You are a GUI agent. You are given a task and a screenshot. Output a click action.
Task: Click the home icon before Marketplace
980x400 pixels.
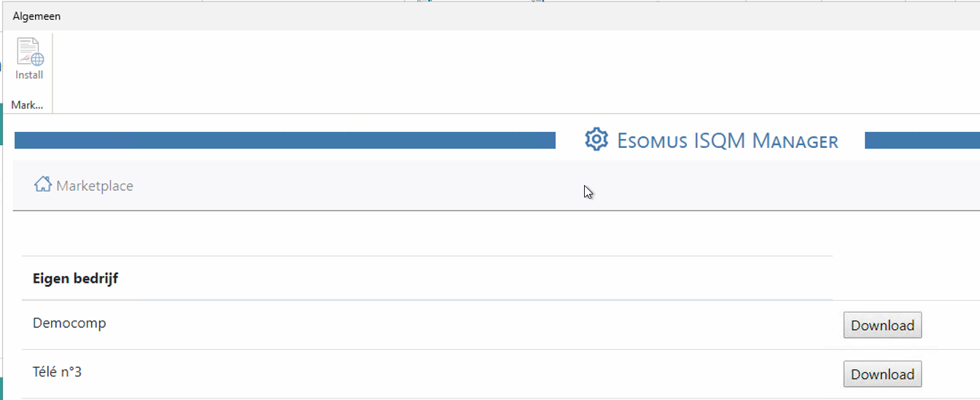pyautogui.click(x=43, y=184)
